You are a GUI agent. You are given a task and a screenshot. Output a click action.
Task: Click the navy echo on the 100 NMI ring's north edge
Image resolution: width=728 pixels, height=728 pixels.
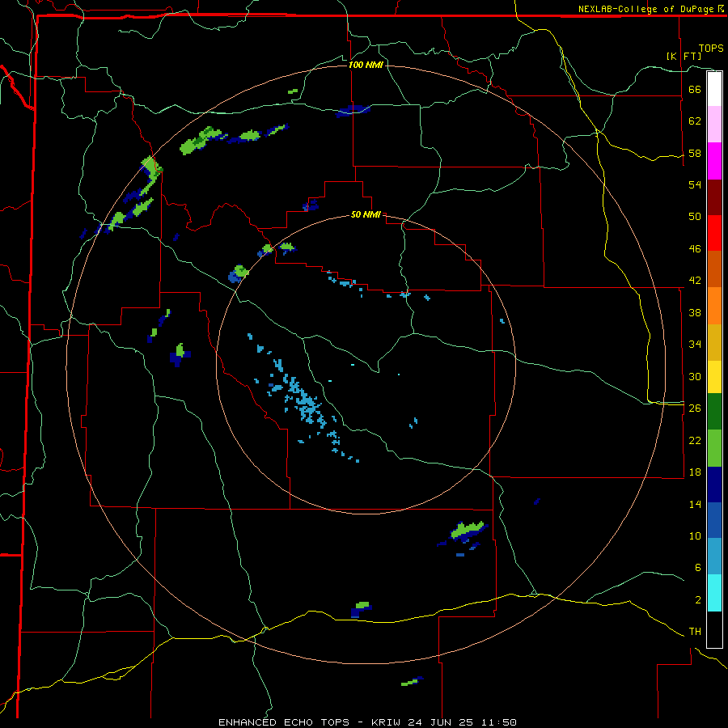(x=353, y=111)
